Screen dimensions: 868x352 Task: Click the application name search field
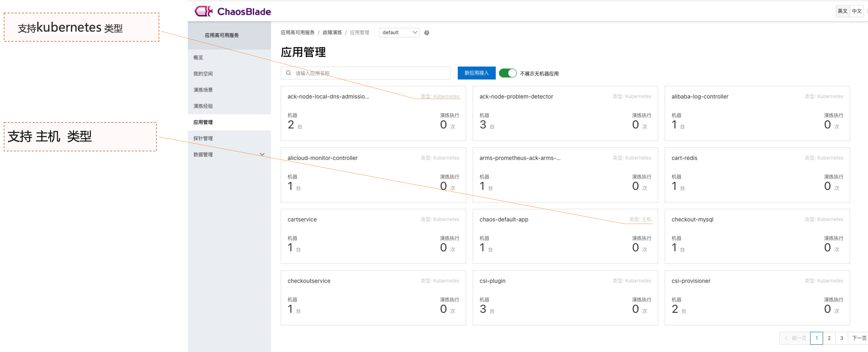(x=371, y=73)
